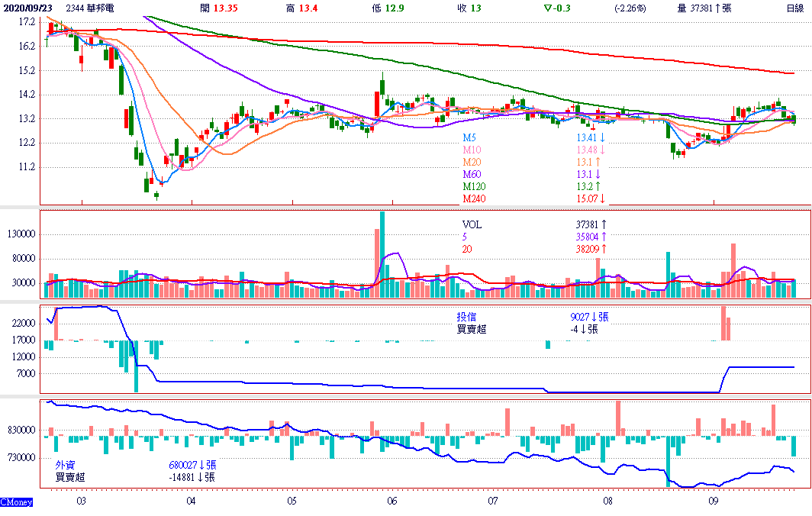Toggle the M240 moving average legend
This screenshot has width=812, height=516.
pyautogui.click(x=475, y=198)
